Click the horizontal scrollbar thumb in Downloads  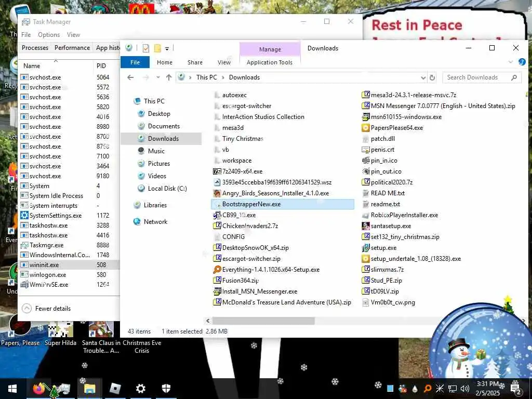coord(263,321)
